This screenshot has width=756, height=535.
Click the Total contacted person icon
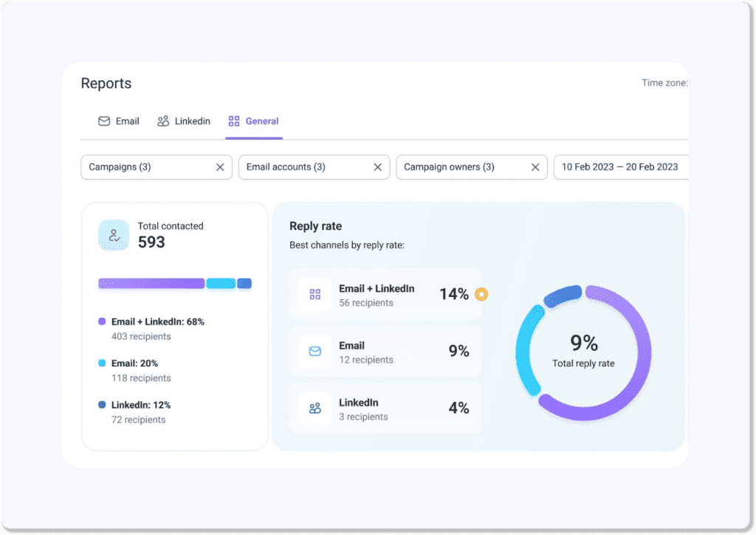tap(113, 233)
